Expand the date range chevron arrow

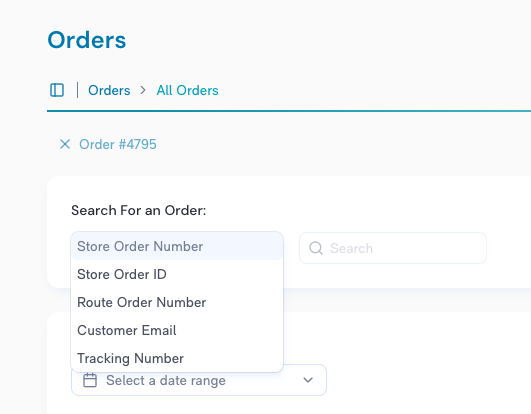click(308, 380)
